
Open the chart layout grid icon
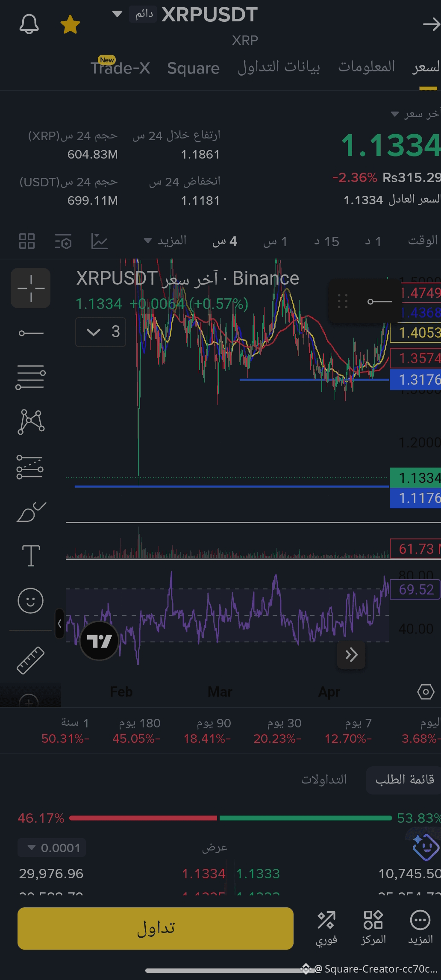pyautogui.click(x=27, y=241)
